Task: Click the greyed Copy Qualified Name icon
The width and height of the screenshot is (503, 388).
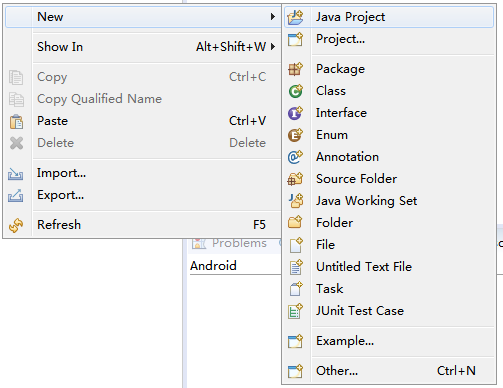Action: click(16, 99)
